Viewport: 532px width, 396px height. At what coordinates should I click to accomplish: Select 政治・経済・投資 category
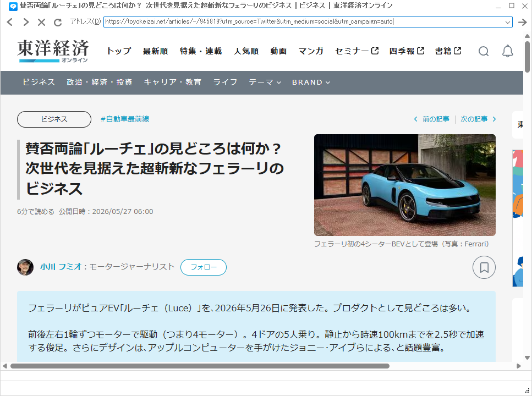[x=100, y=82]
